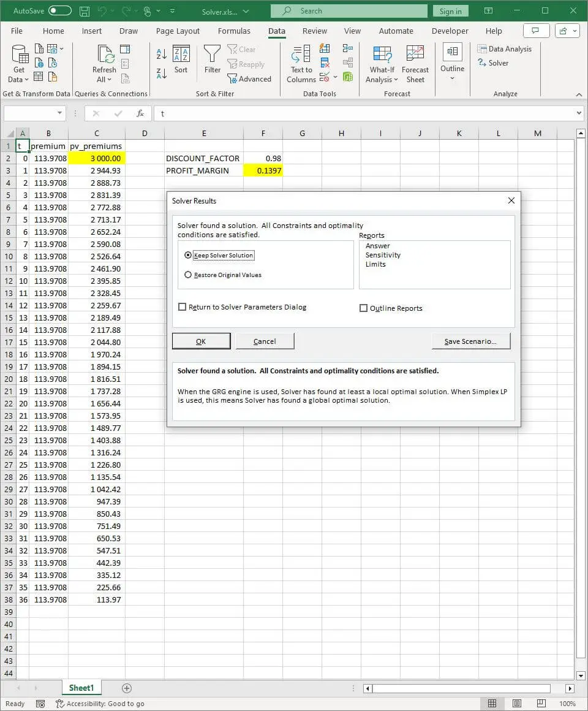This screenshot has width=588, height=711.
Task: Click the Data Validation icon
Action: click(x=324, y=77)
